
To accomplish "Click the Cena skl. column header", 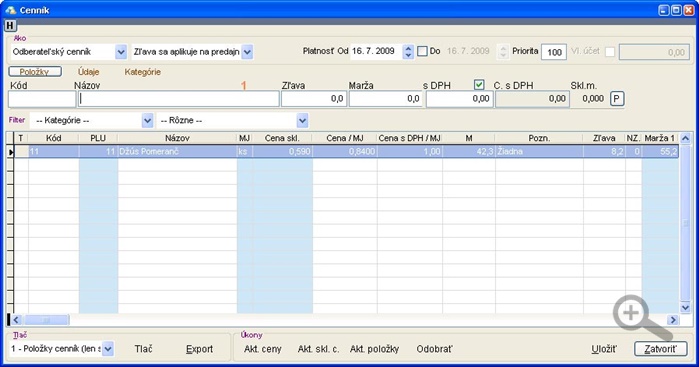I will pos(282,138).
